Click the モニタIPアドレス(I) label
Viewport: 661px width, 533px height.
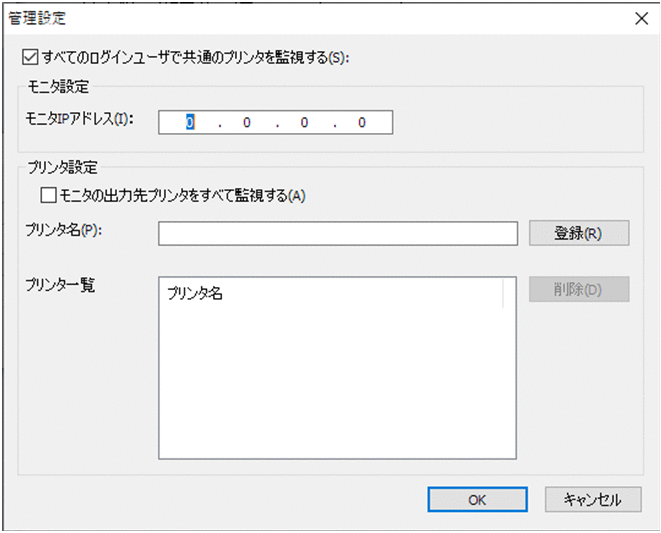pyautogui.click(x=79, y=119)
